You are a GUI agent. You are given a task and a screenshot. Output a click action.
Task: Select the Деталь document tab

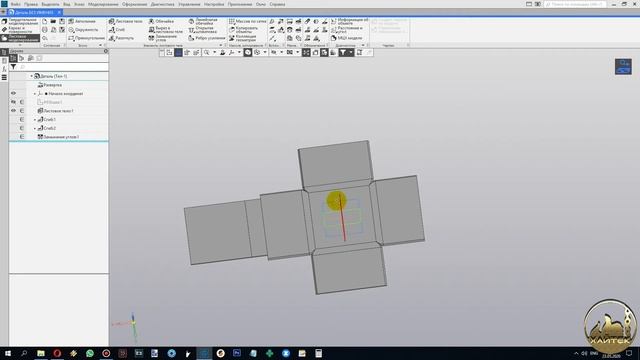(35, 12)
